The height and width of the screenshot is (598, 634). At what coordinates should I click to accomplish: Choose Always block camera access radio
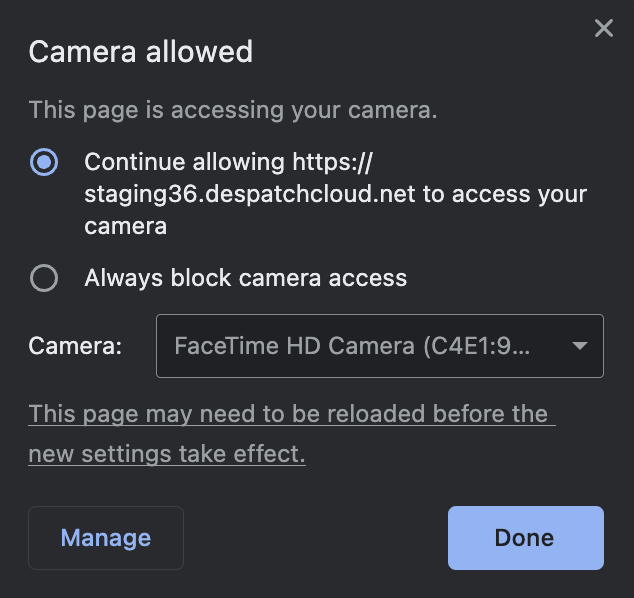[44, 278]
